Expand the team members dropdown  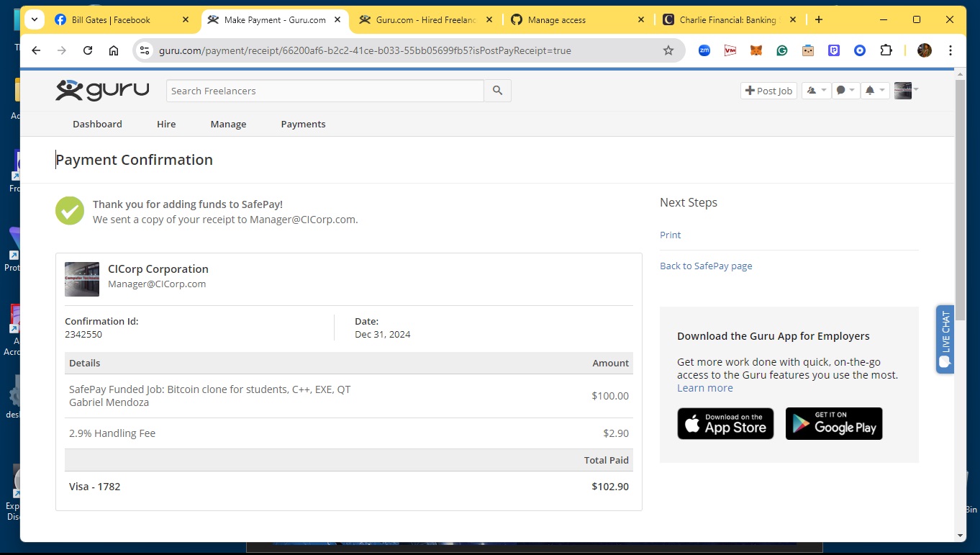816,91
